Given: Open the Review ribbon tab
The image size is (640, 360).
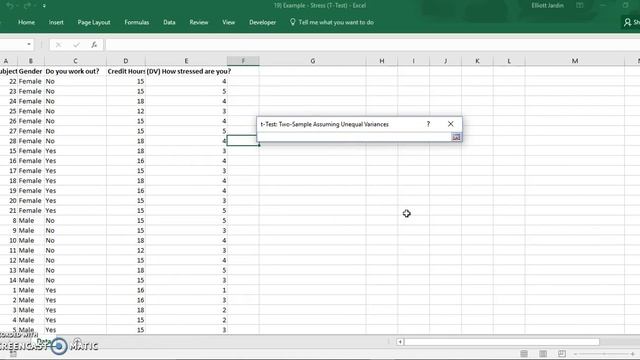Looking at the screenshot, I should click(x=199, y=22).
